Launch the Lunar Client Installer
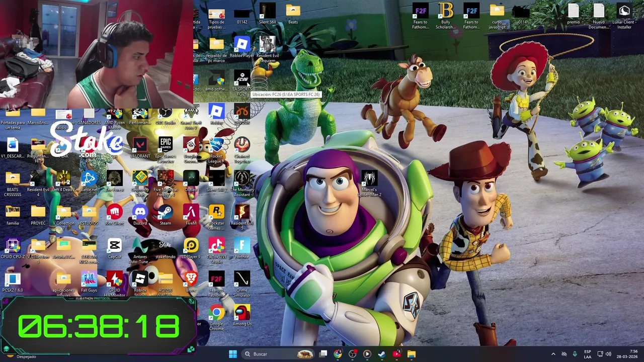 (624, 16)
